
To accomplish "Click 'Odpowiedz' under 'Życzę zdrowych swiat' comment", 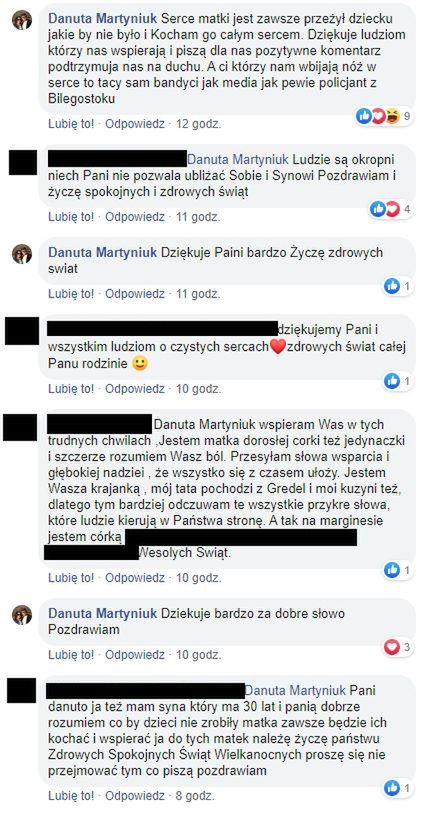I will tap(135, 294).
